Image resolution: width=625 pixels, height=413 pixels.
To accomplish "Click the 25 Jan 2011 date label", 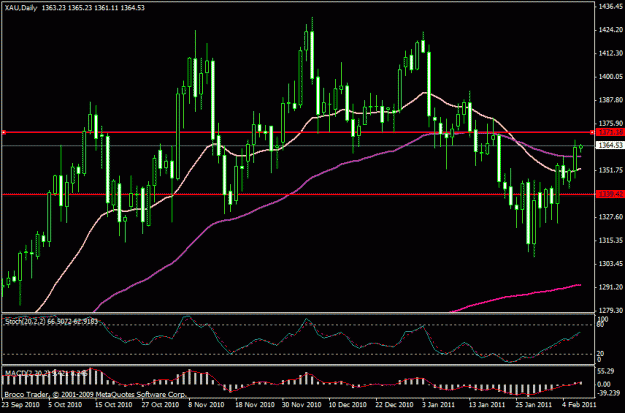I will click(536, 405).
